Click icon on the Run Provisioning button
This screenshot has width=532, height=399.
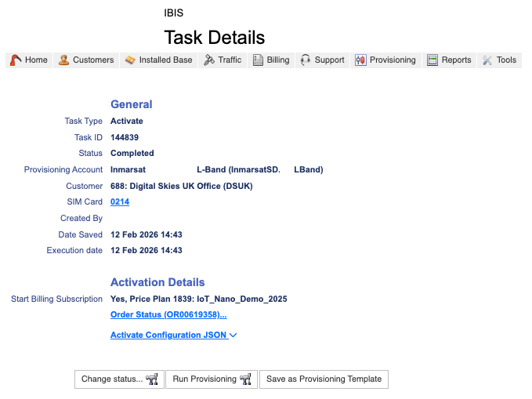pyautogui.click(x=245, y=379)
